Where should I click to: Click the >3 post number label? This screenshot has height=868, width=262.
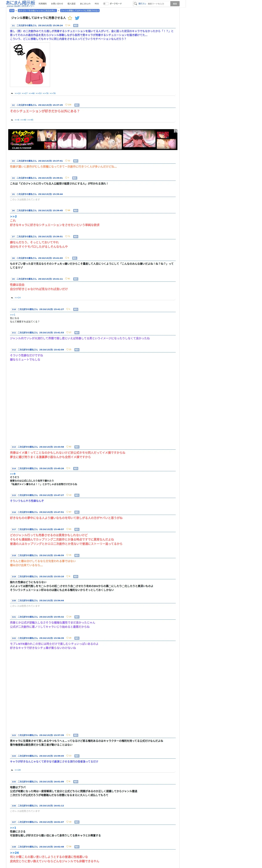(13, 161)
